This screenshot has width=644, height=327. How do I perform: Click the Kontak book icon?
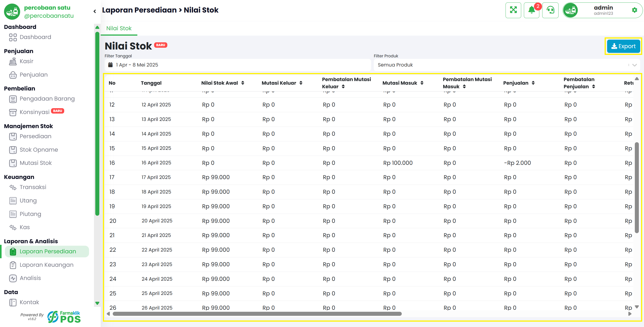click(x=13, y=302)
